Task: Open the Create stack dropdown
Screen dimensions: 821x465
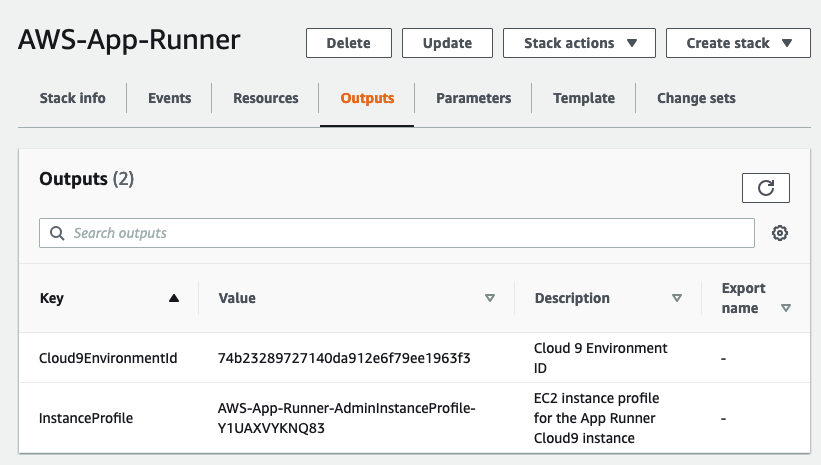Action: pos(738,43)
